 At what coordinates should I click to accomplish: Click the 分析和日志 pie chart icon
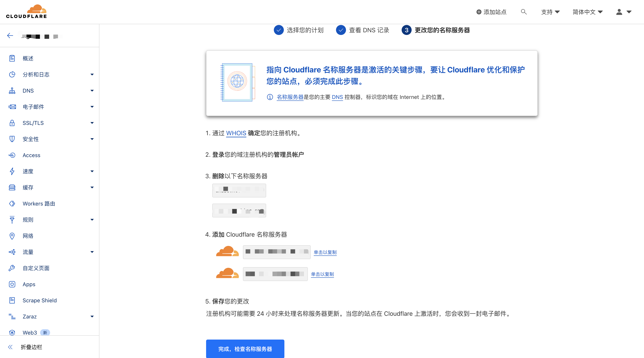tap(12, 75)
